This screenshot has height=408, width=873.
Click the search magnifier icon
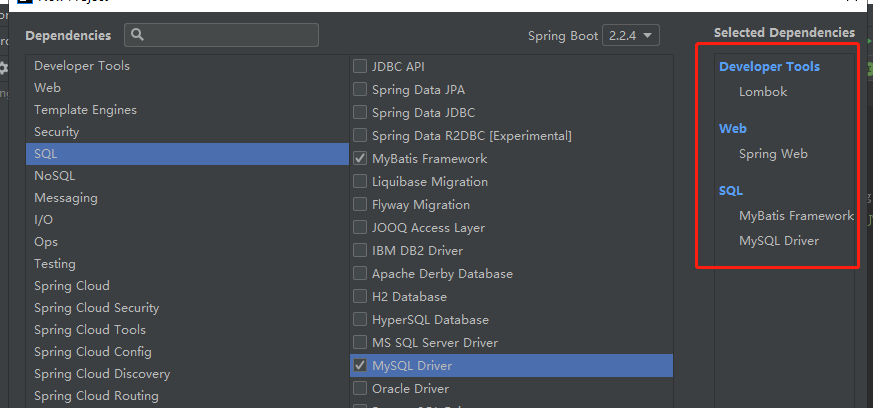click(x=138, y=35)
